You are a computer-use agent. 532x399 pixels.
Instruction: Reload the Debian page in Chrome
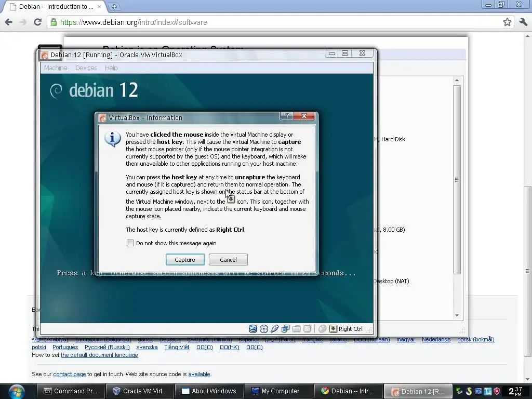(37, 22)
